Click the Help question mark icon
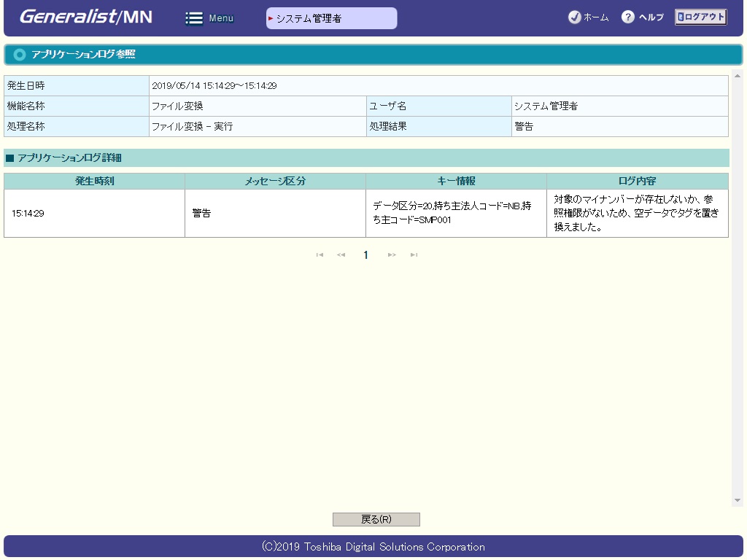Image resolution: width=747 pixels, height=560 pixels. 627,17
